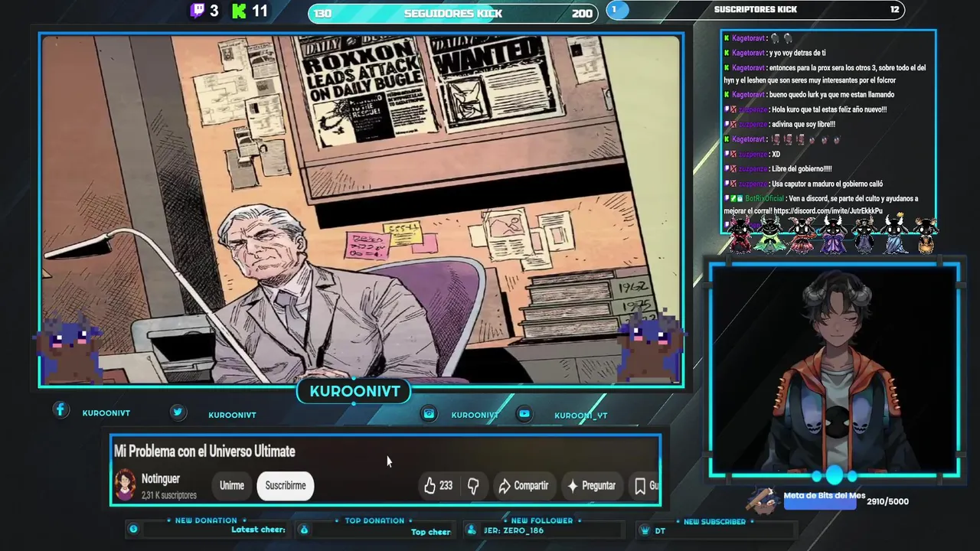The width and height of the screenshot is (980, 551).
Task: Click the chat message 'bueno quedo lurk ya que me estan llamando'
Action: [831, 95]
